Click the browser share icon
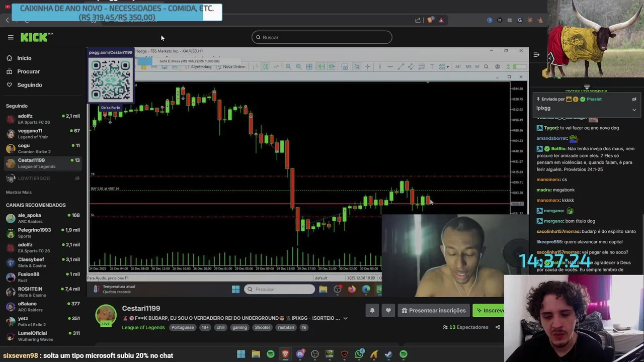This screenshot has width=644, height=362. coord(418,20)
